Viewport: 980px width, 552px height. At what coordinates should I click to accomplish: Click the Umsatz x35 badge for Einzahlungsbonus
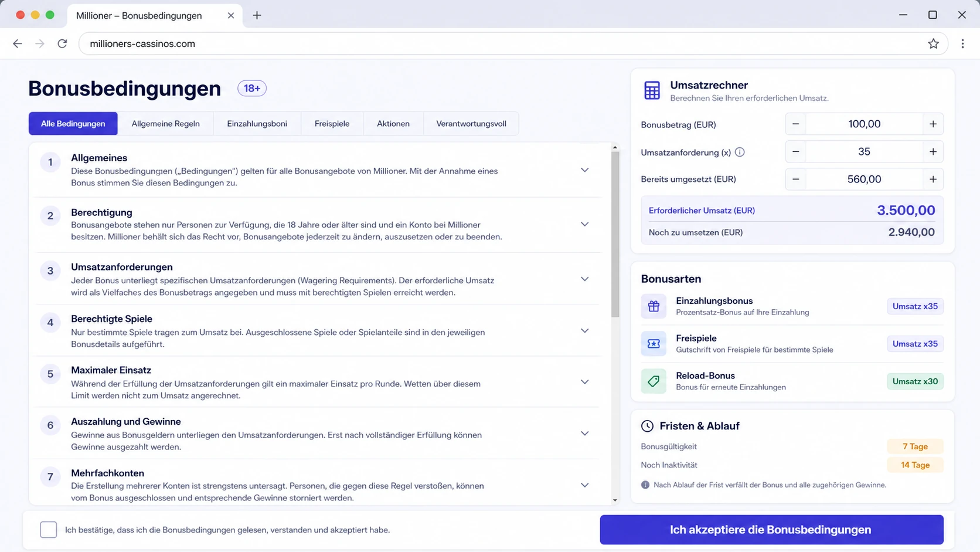[x=915, y=306]
